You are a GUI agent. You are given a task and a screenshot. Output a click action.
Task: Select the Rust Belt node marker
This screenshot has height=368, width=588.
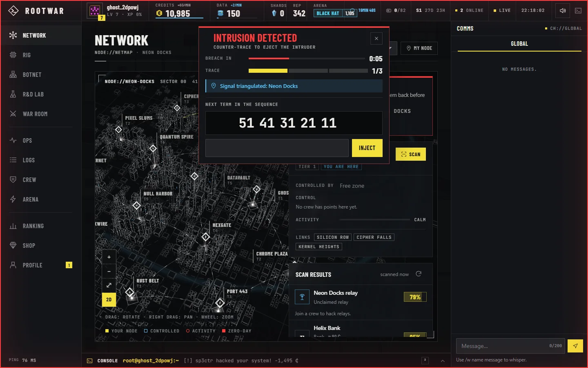click(x=130, y=292)
